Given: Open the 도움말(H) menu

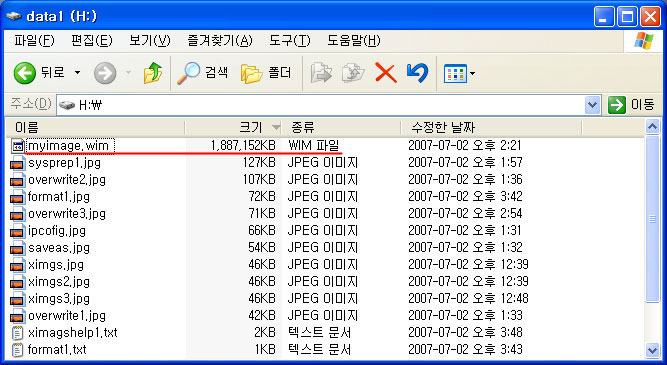Looking at the screenshot, I should tap(353, 41).
